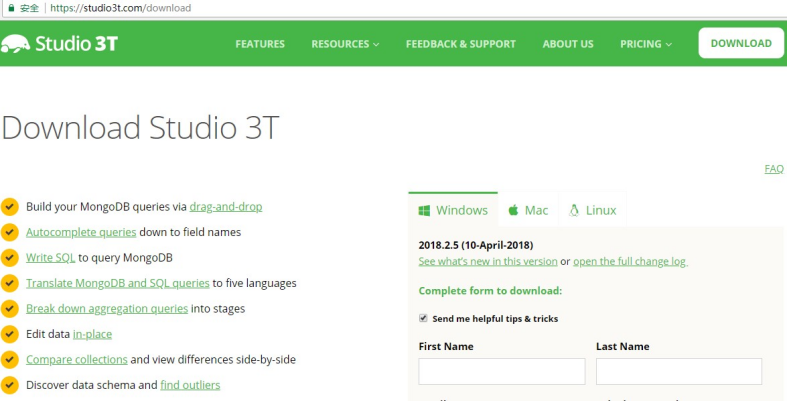Uncheck Send me helpful tips & tricks
This screenshot has width=788, height=402.
coord(423,318)
